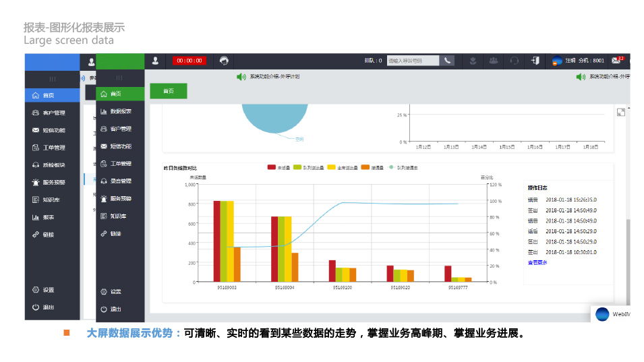This screenshot has height=362, width=644.
Task: Open 链接 in the blue sidebar
Action: 52,235
